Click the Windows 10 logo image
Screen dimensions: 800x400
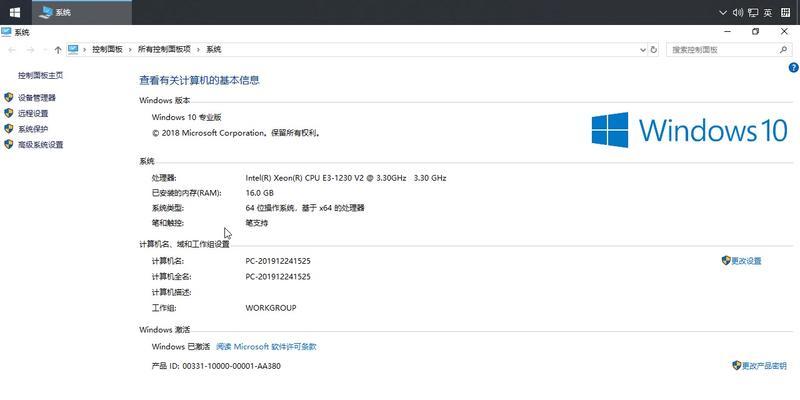coord(689,130)
